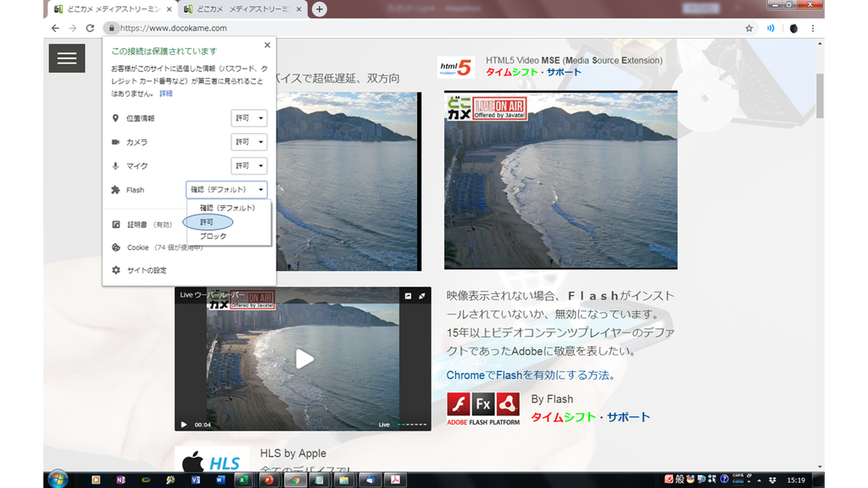Click the タイムシフト・サポート link under By Flash
This screenshot has width=868, height=488.
[x=590, y=417]
